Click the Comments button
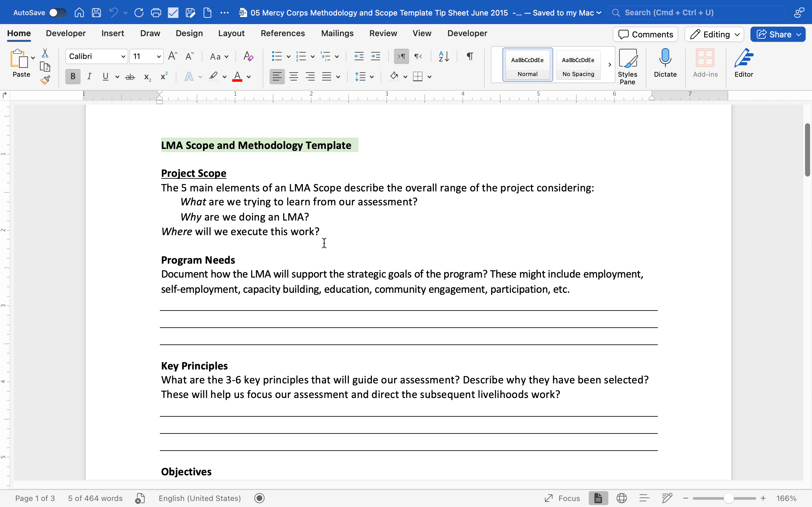 (x=645, y=34)
